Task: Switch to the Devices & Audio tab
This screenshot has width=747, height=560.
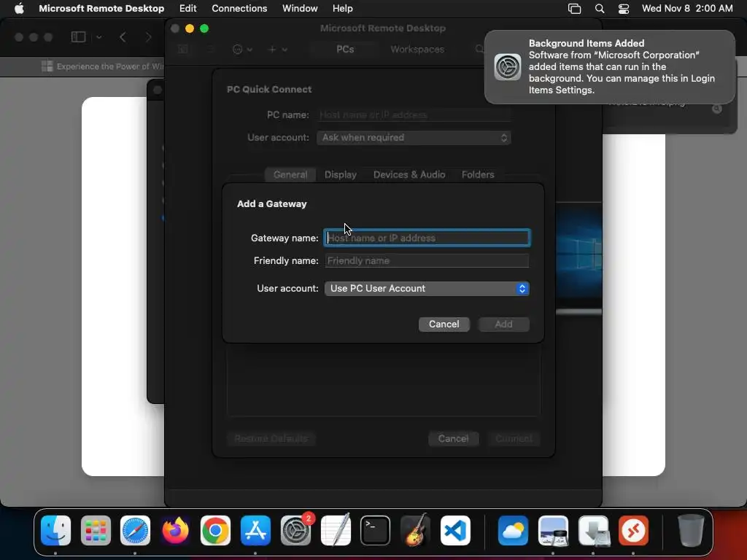Action: [409, 175]
